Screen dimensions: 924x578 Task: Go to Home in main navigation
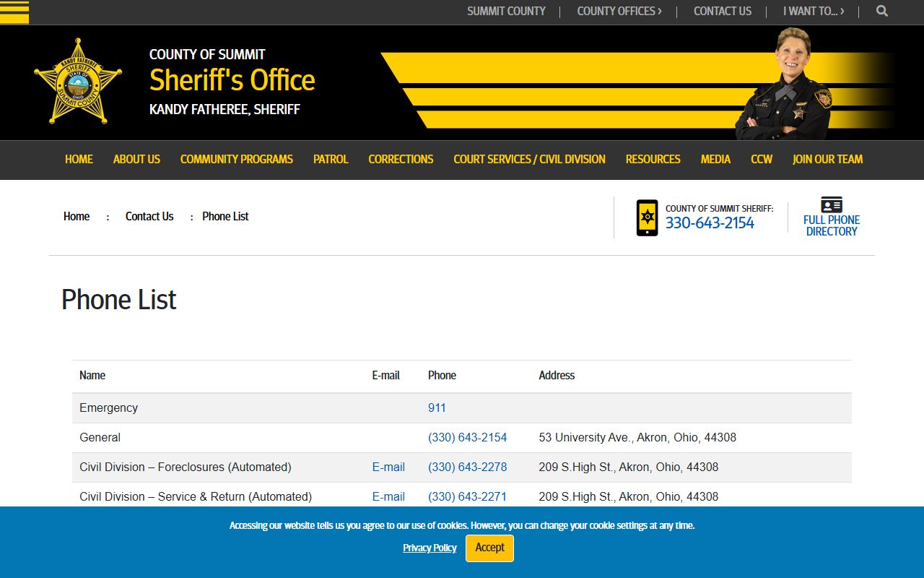pyautogui.click(x=79, y=159)
